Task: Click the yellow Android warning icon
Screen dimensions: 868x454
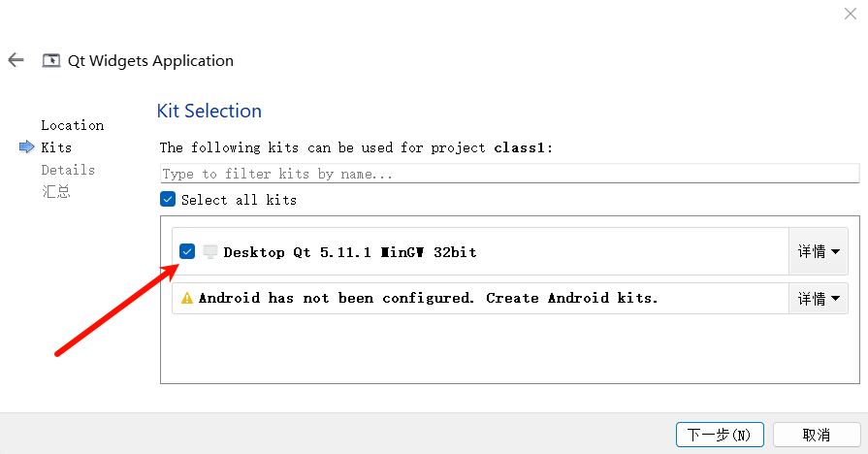Action: tap(187, 299)
